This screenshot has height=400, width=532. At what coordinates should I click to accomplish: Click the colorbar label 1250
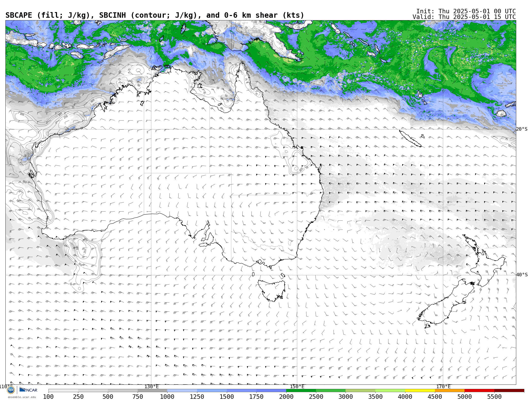tap(197, 397)
